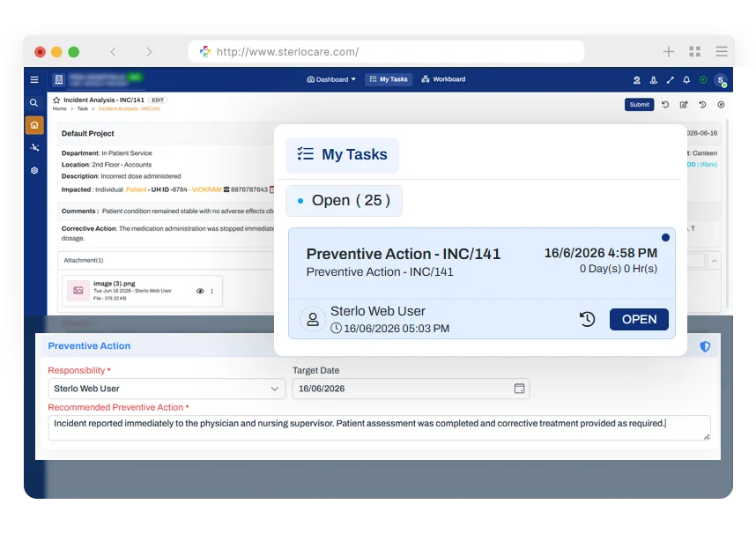Go to Home breadcrumb link
The image size is (756, 534).
coord(59,109)
